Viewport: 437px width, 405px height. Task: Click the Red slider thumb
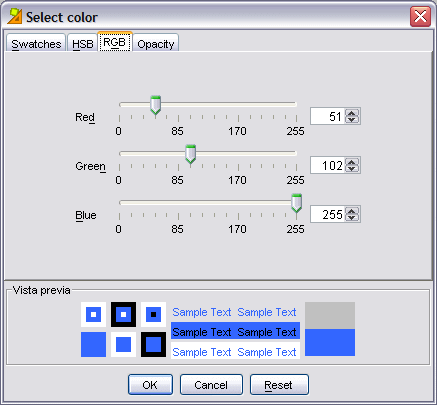click(155, 105)
